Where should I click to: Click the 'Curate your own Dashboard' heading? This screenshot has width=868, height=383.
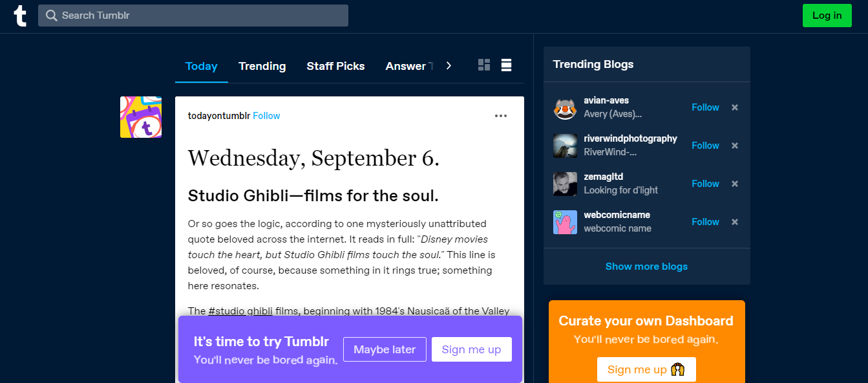point(646,321)
